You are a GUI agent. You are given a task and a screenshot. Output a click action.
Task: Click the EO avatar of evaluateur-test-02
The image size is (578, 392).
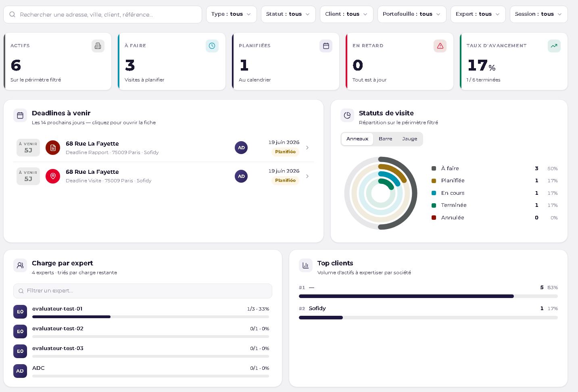(x=20, y=332)
